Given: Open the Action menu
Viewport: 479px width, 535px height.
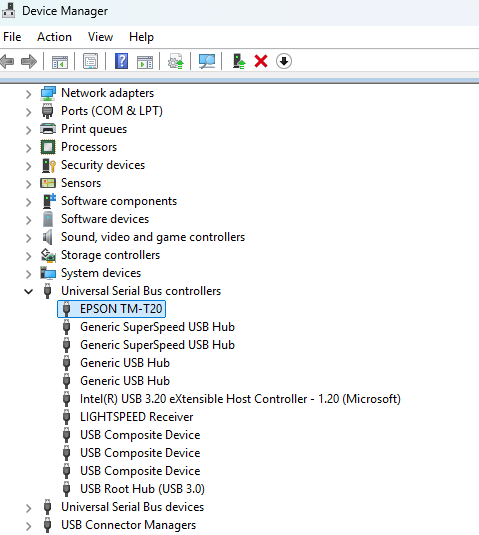Looking at the screenshot, I should pos(55,37).
